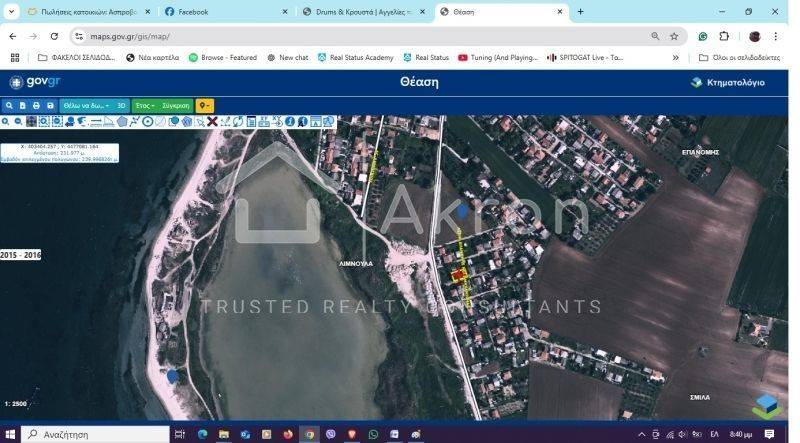Click the Κτηματολόγιο logo link
800x443 pixels.
click(728, 82)
